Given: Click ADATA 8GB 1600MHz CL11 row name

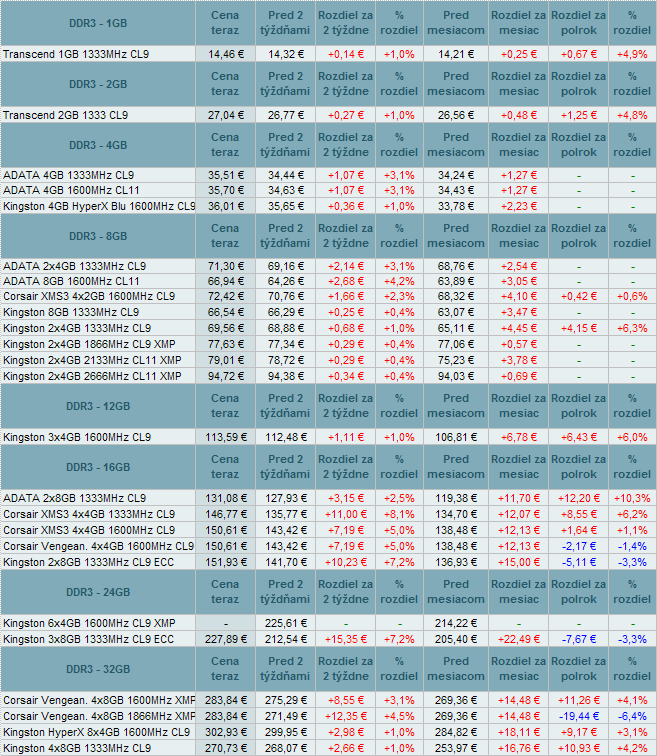Looking at the screenshot, I should pyautogui.click(x=71, y=281).
